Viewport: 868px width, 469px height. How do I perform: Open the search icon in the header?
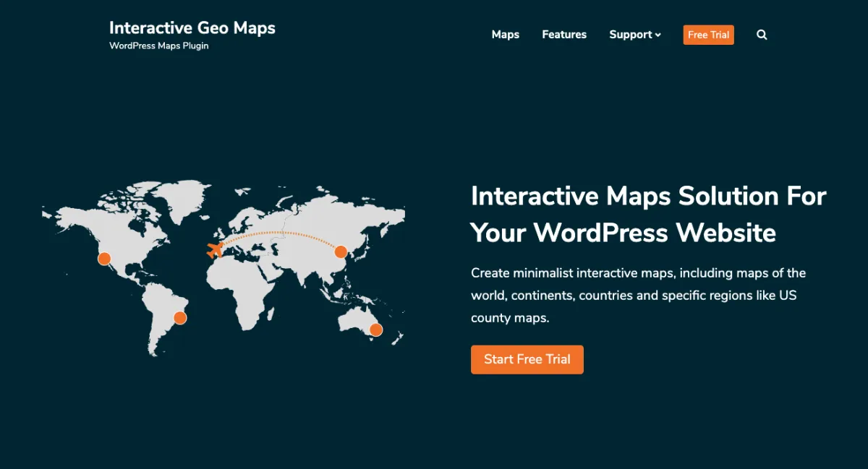point(761,34)
